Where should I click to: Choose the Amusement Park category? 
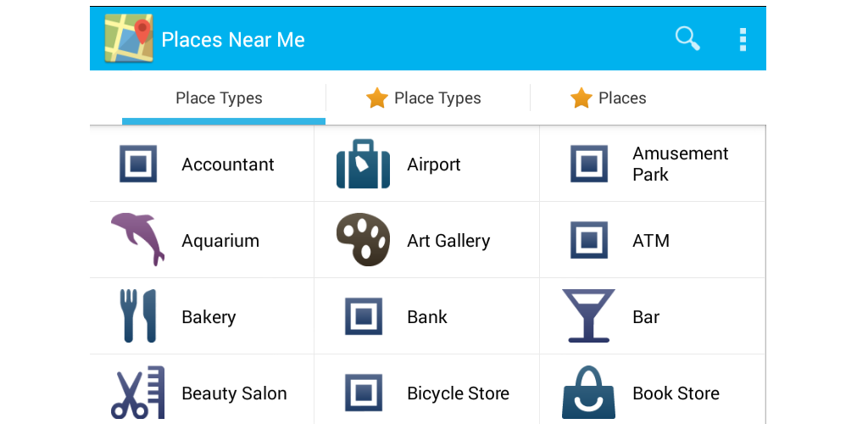(x=680, y=164)
